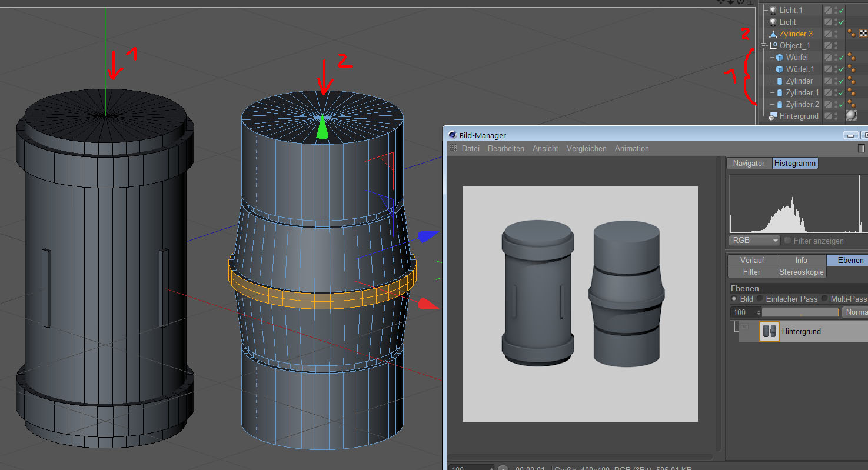Click the Bild-Manager menu grip icon

tap(453, 148)
